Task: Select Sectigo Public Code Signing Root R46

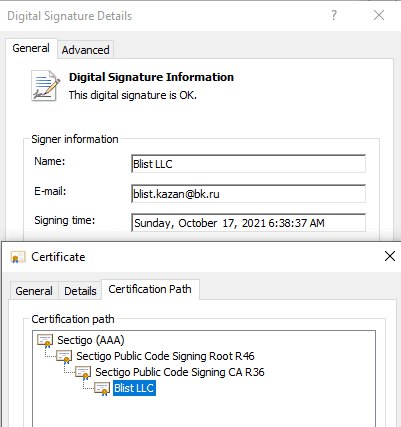Action: pyautogui.click(x=165, y=356)
